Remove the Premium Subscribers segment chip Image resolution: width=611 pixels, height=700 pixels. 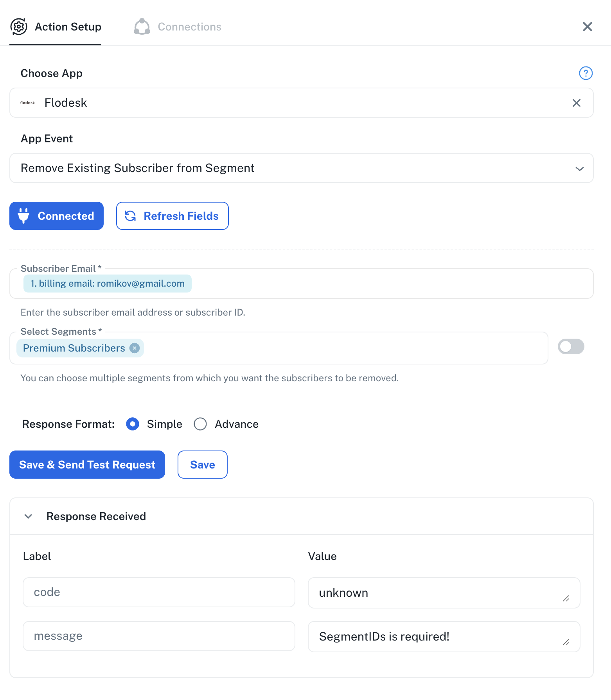click(135, 348)
